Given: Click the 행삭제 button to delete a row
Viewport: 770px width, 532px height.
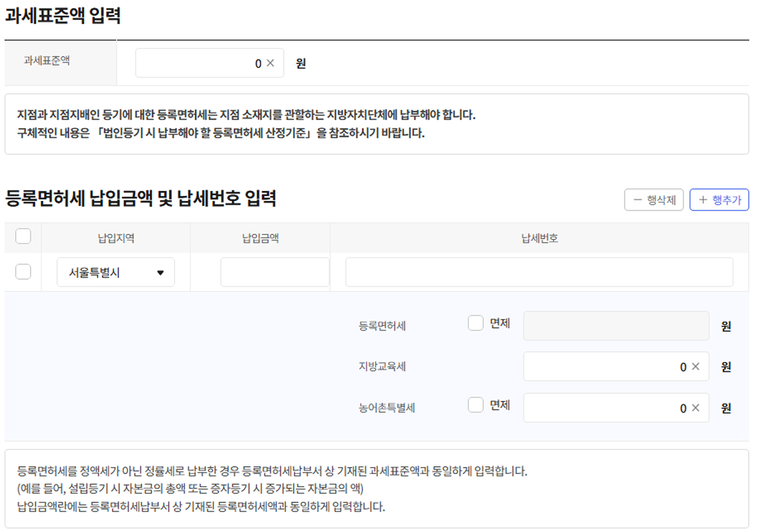Looking at the screenshot, I should (x=654, y=200).
